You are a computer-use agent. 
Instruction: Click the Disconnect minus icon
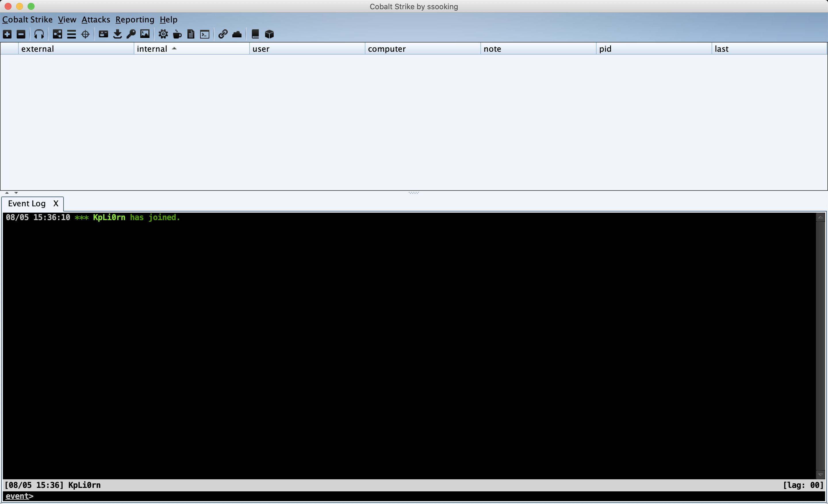(21, 34)
